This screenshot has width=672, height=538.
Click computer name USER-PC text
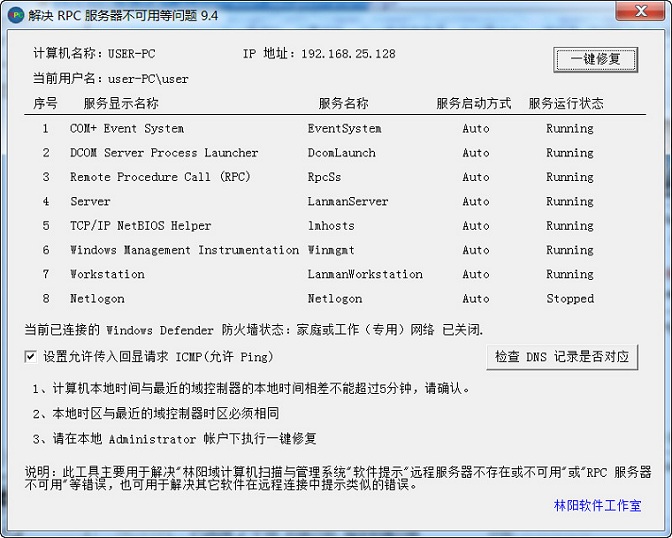pyautogui.click(x=131, y=54)
